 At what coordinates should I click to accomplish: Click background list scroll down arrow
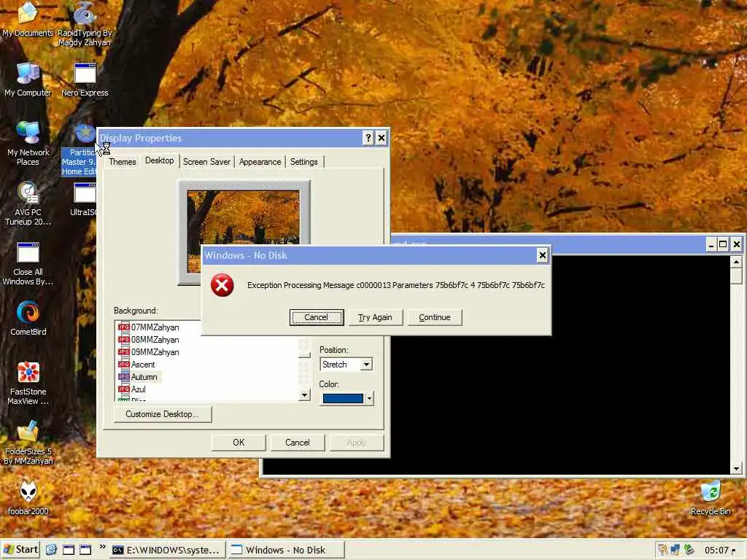(x=304, y=394)
